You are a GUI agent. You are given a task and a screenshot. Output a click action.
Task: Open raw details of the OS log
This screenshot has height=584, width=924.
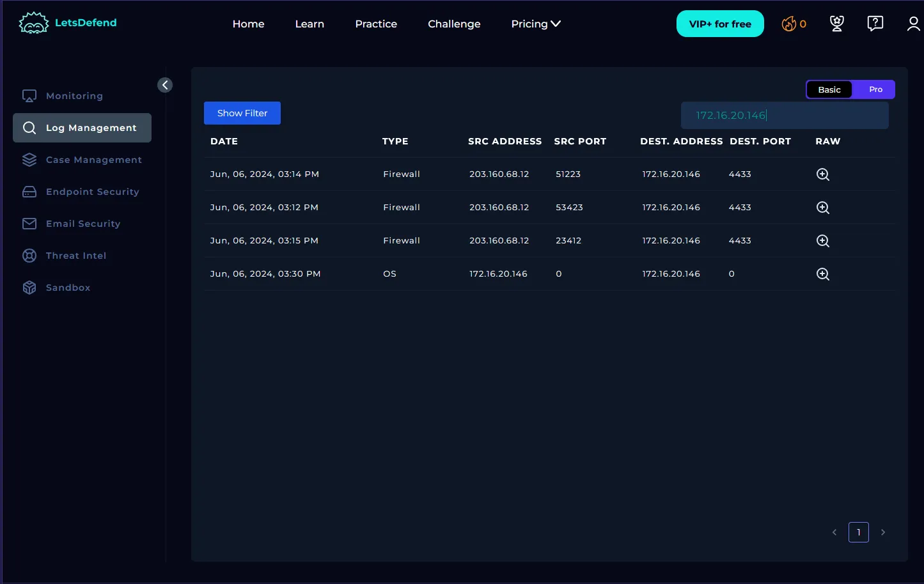tap(823, 274)
